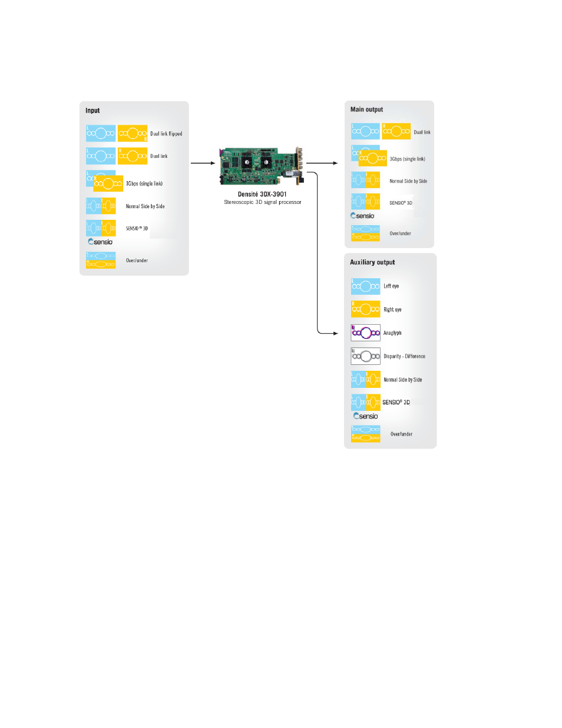The height and width of the screenshot is (728, 562).
Task: Click the sensio logo in the Input panel
Action: click(100, 242)
